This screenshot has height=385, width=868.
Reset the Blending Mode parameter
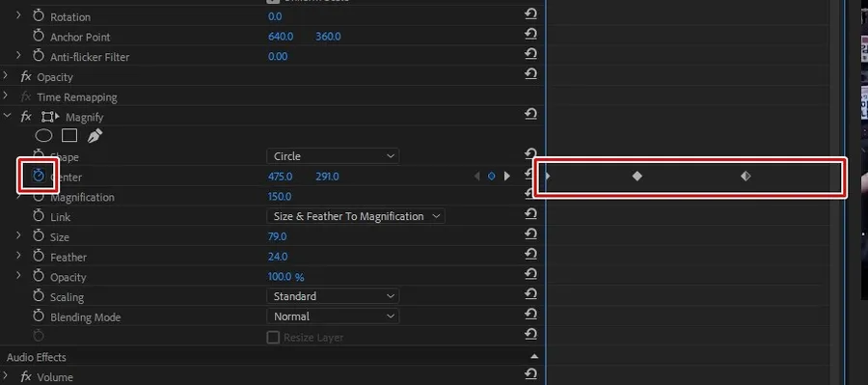pyautogui.click(x=530, y=314)
